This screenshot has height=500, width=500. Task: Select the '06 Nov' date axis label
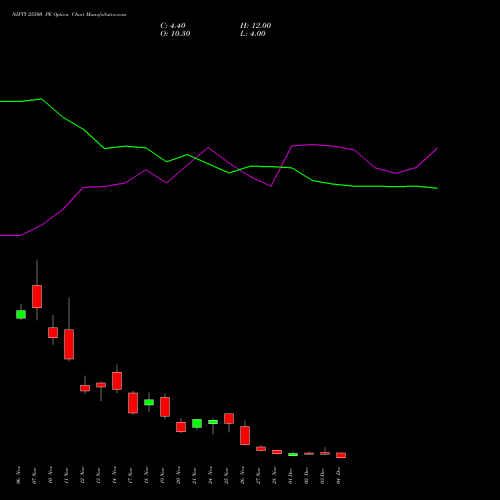pyautogui.click(x=18, y=475)
